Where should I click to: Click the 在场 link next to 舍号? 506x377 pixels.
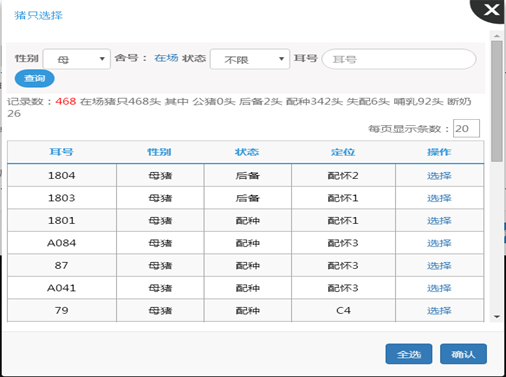tap(166, 58)
